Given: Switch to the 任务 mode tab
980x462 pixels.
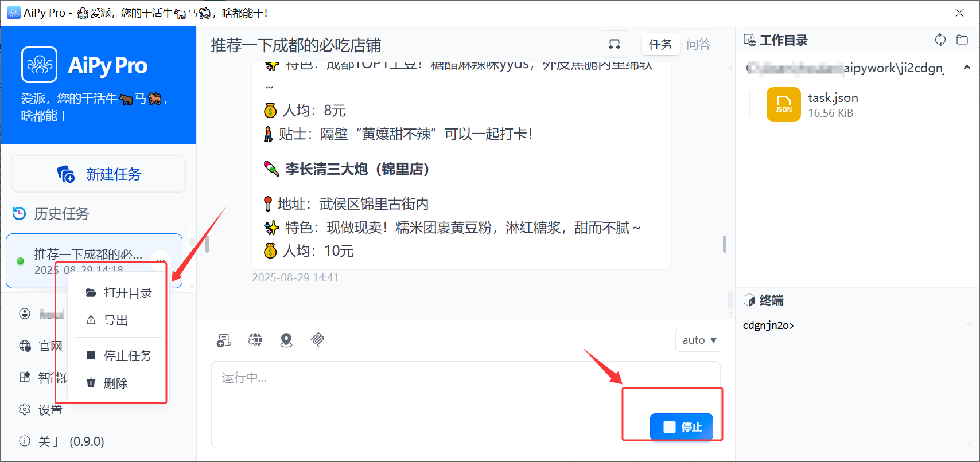Looking at the screenshot, I should tap(660, 44).
